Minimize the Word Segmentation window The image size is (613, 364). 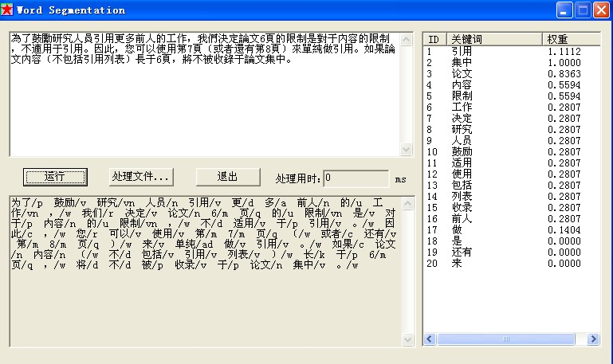click(564, 10)
